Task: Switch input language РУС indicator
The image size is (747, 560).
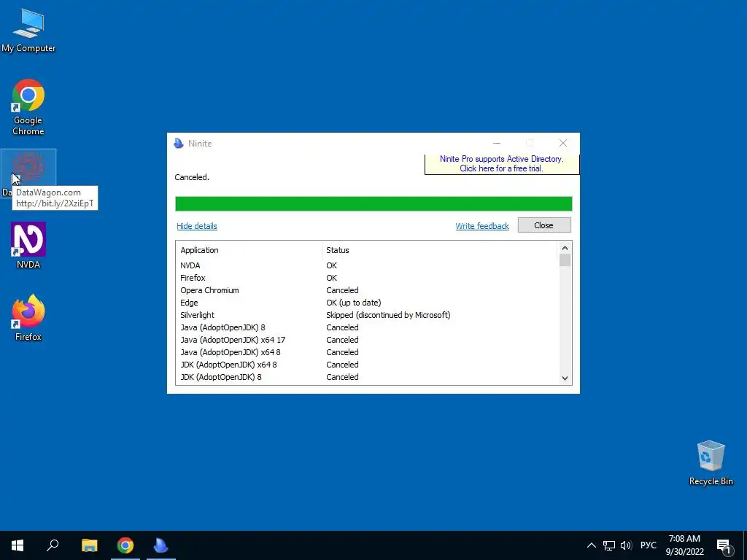Action: (648, 545)
